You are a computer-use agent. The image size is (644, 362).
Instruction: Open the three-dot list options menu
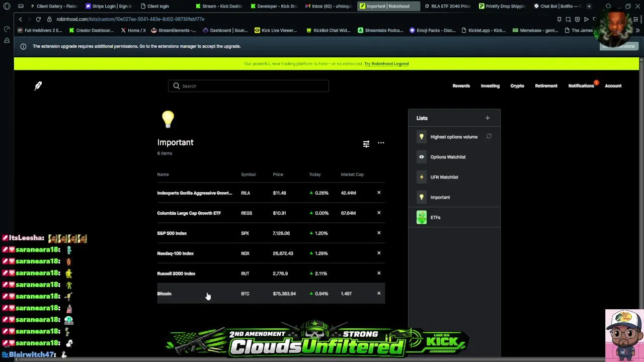(381, 143)
